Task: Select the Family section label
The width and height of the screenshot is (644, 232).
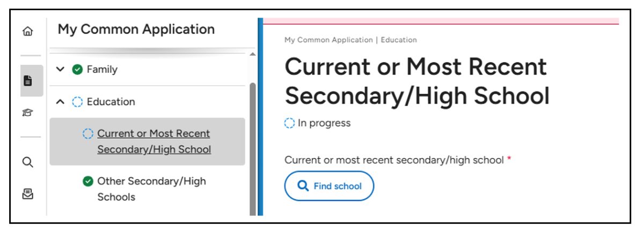Action: [102, 70]
